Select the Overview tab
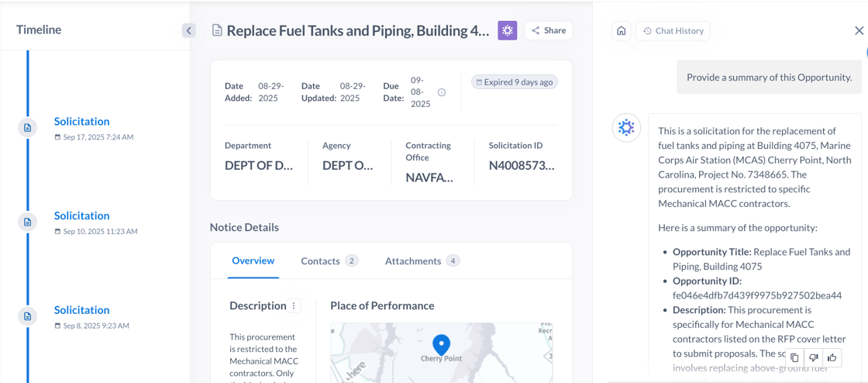Image resolution: width=868 pixels, height=383 pixels. click(x=253, y=261)
